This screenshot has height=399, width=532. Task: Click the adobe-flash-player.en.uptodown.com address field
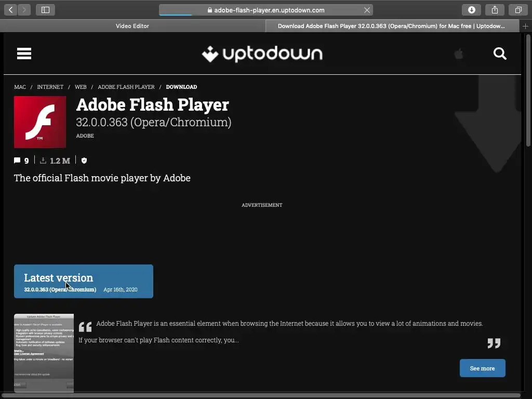coord(265,10)
